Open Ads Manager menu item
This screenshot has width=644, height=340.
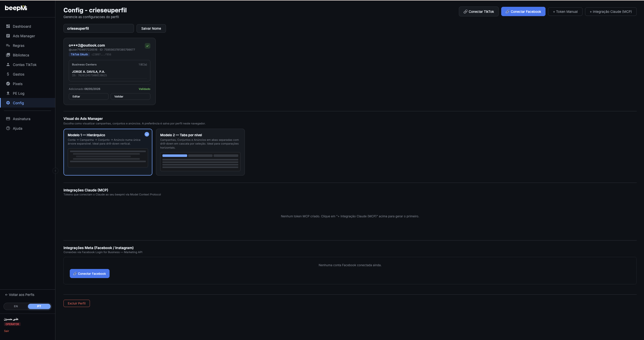[x=28, y=36]
